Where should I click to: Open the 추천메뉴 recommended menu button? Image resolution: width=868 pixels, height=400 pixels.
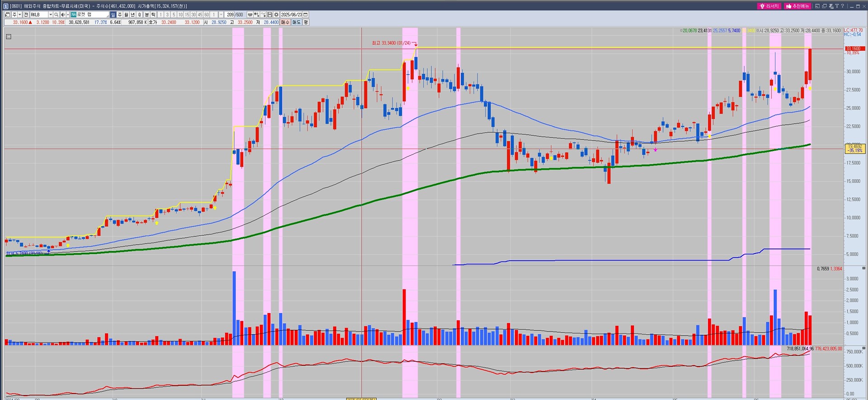pyautogui.click(x=798, y=6)
